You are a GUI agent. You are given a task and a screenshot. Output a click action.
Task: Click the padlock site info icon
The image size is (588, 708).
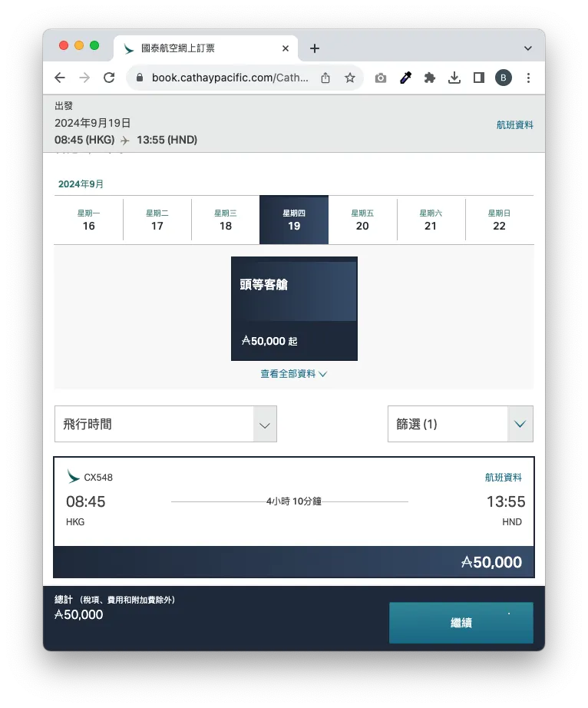pos(140,78)
